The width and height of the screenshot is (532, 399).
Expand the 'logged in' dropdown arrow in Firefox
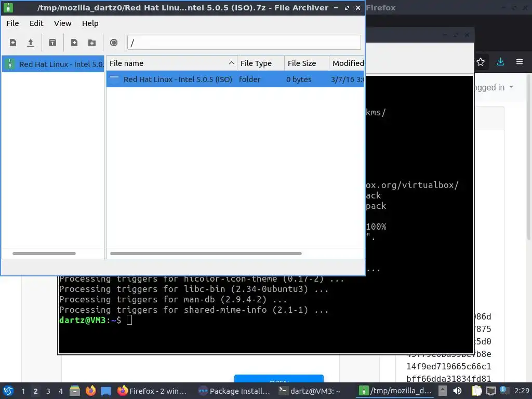(x=511, y=87)
